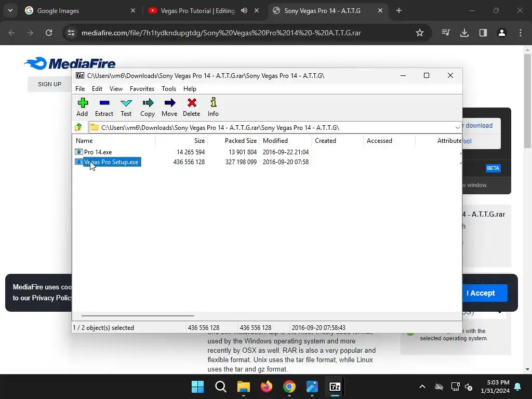Click the 7-Zip taskbar icon
532x399 pixels.
tap(335, 387)
